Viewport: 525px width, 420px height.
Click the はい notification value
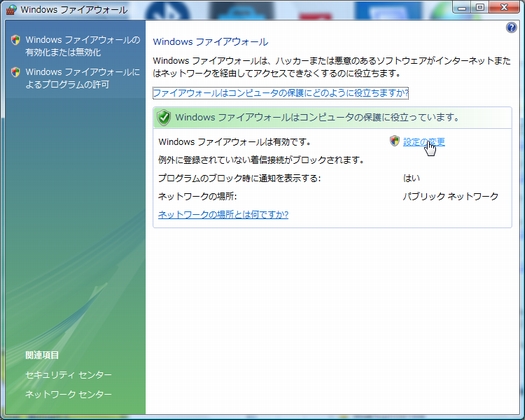(x=411, y=178)
